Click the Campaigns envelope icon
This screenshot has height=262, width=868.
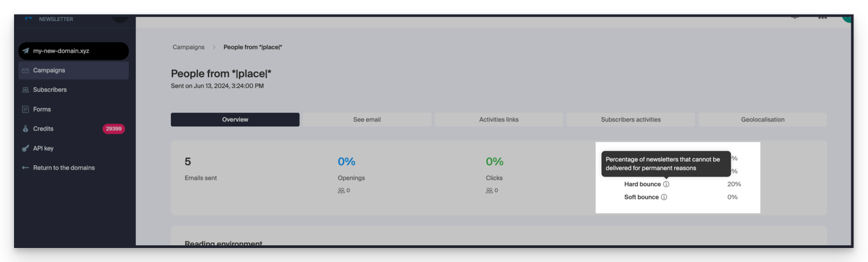tap(25, 71)
